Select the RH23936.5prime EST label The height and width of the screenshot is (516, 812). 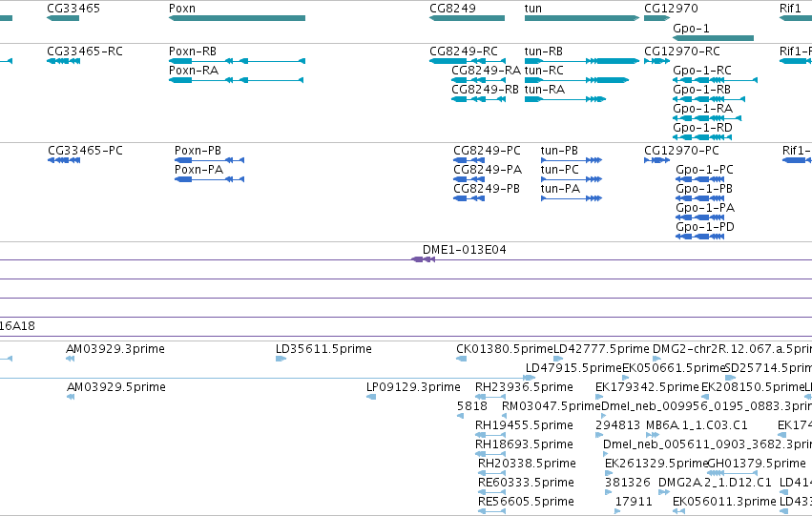524,387
